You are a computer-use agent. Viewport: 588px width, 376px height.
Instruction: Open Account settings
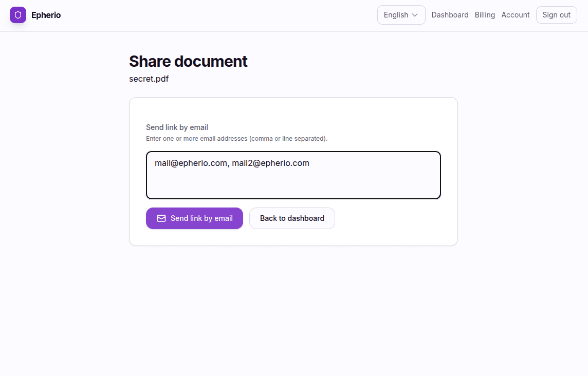click(516, 15)
